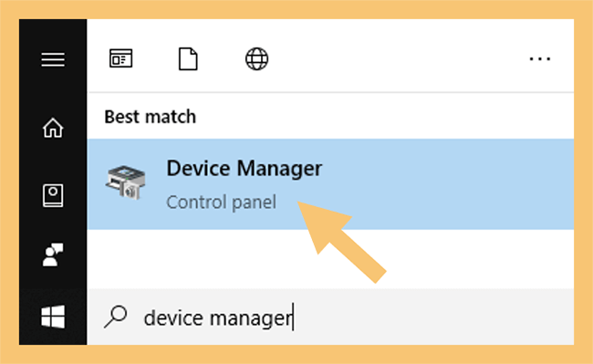
Task: Open the Feedback icon in sidebar
Action: [53, 255]
